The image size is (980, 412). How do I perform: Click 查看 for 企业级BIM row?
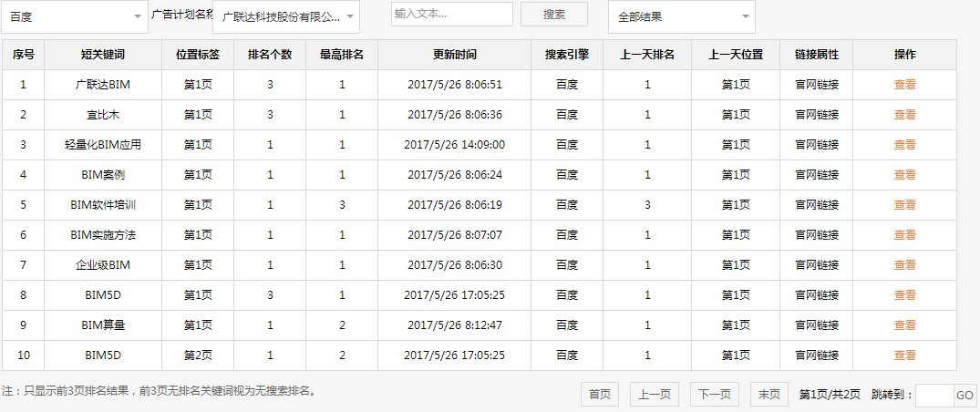905,265
